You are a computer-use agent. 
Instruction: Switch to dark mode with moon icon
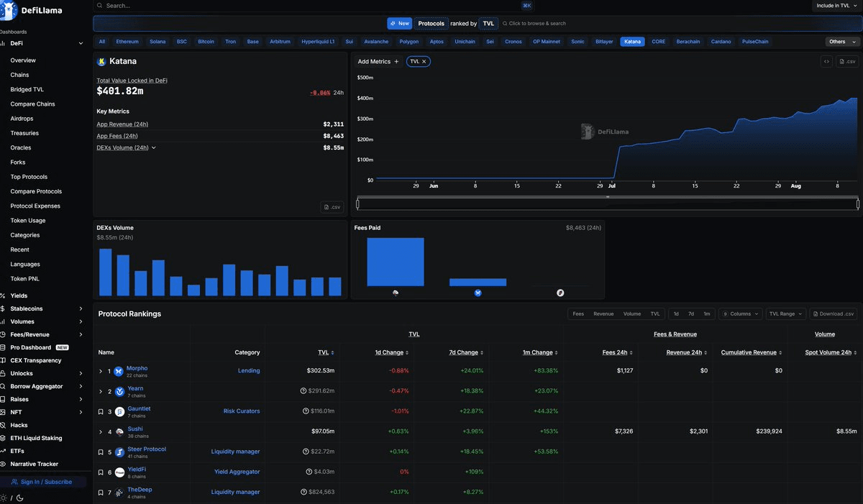click(19, 498)
